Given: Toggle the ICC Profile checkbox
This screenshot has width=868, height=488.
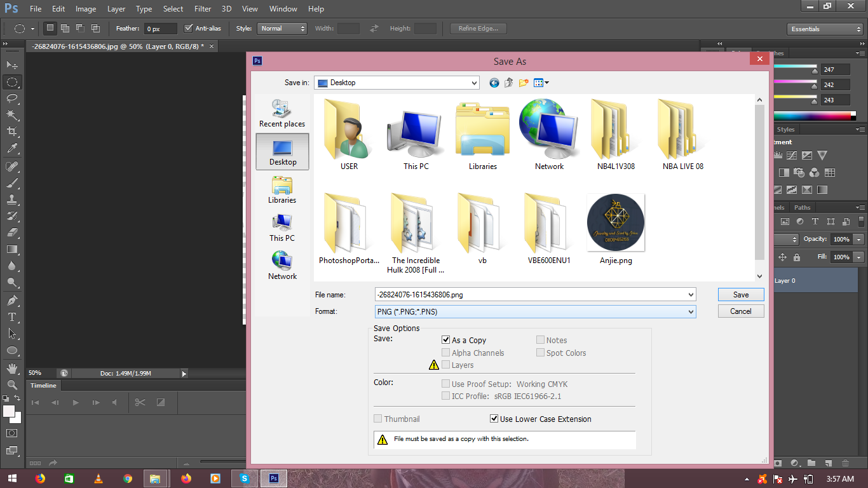Looking at the screenshot, I should click(446, 396).
